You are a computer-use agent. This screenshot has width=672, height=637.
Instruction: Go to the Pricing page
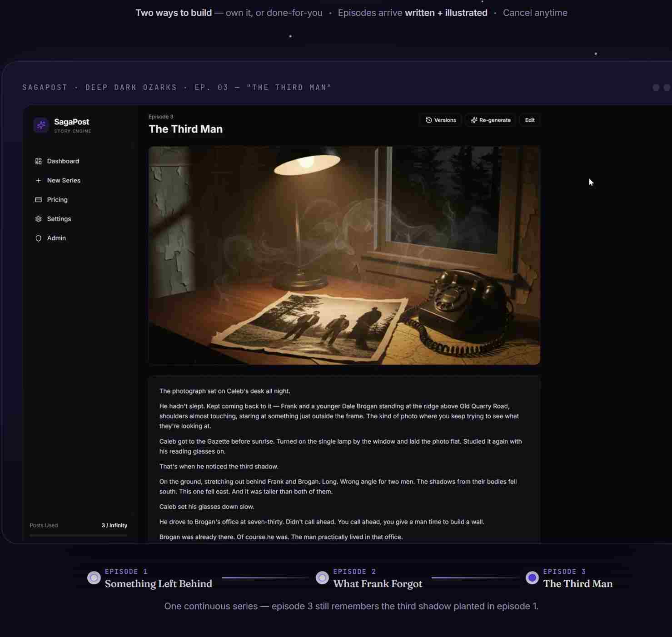tap(80, 199)
